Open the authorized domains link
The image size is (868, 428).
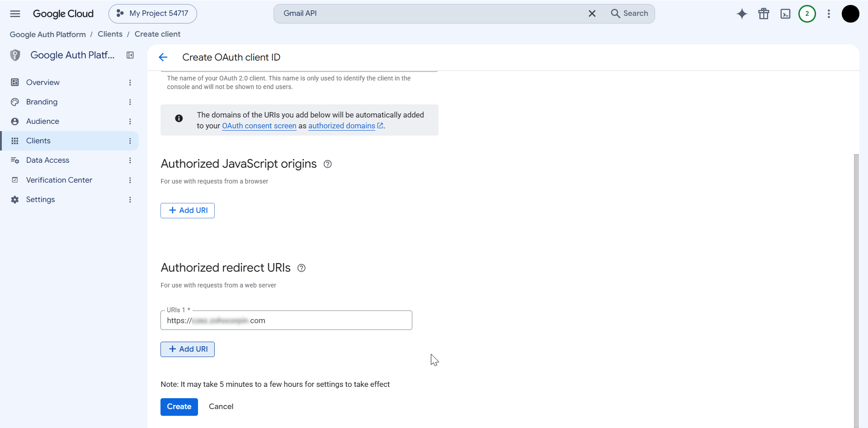345,126
